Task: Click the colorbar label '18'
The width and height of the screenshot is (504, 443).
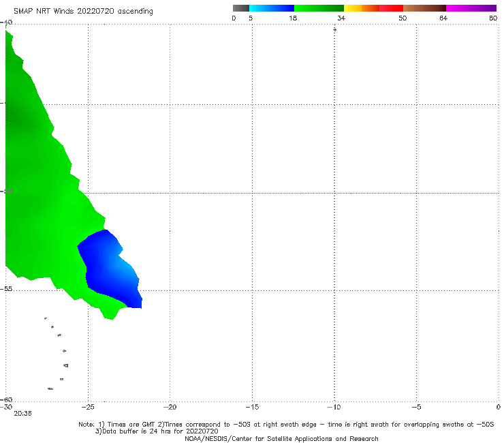Action: point(293,18)
